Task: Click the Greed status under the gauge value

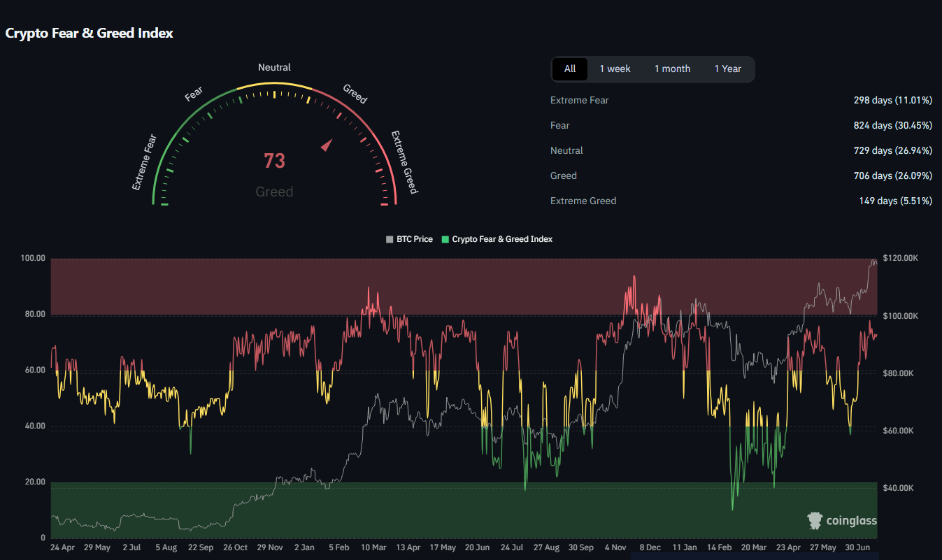Action: click(x=274, y=192)
